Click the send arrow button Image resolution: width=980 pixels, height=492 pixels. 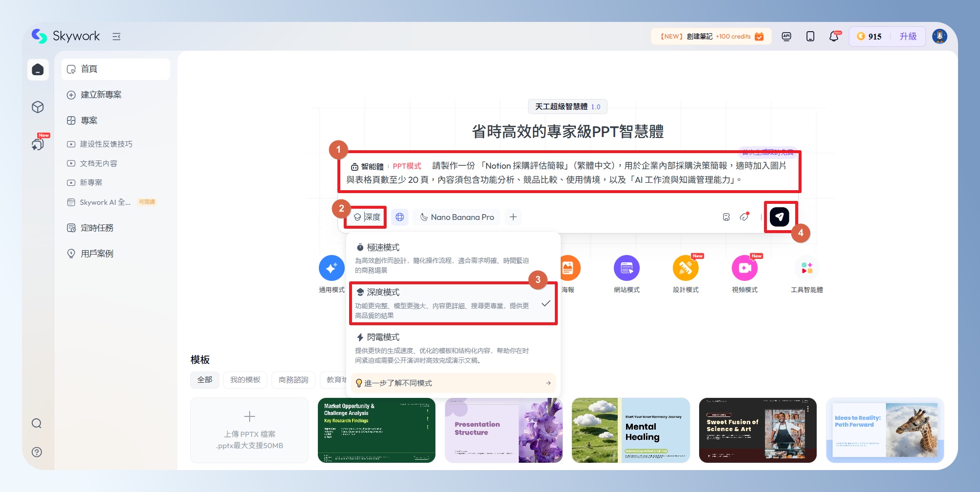(x=779, y=217)
